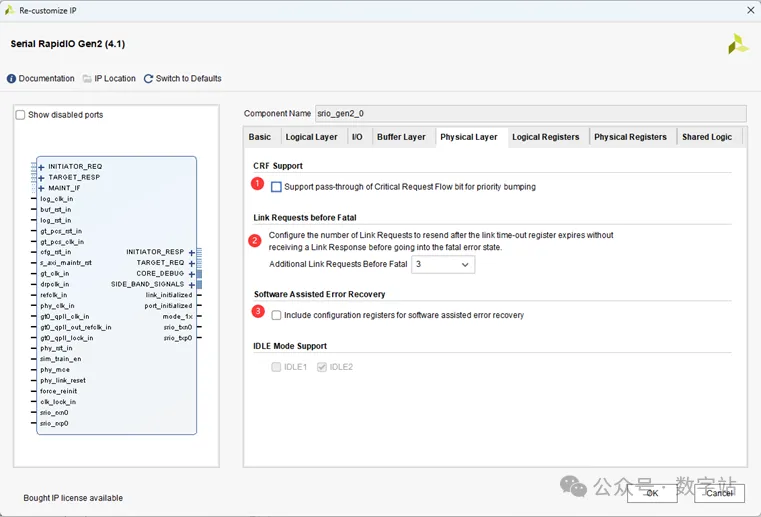Screen dimensions: 761x517
Task: Expand the TARGET_REQ port plus icon
Action: pyautogui.click(x=191, y=263)
